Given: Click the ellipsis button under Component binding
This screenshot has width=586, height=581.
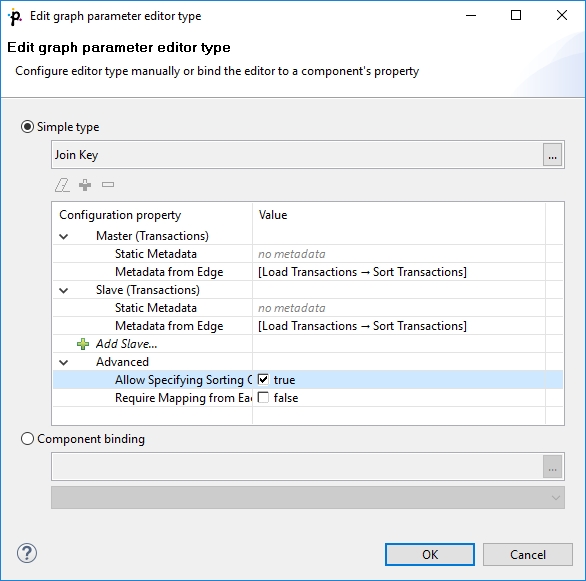Looking at the screenshot, I should (552, 467).
